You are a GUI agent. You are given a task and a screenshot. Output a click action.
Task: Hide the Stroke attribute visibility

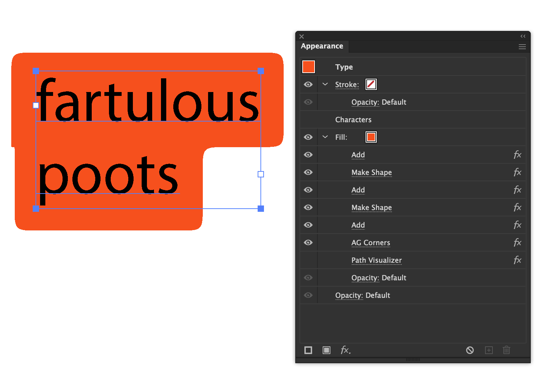(x=308, y=84)
